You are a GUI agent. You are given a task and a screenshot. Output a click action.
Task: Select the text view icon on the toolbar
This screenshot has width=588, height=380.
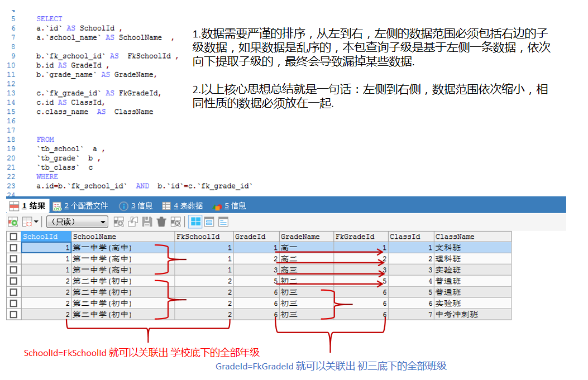point(224,222)
